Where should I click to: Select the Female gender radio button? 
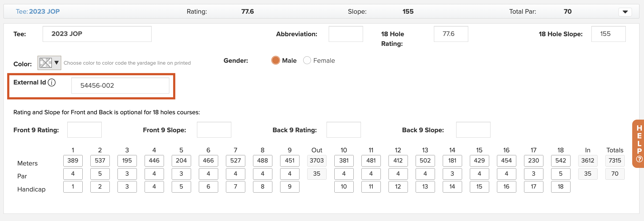tap(307, 60)
